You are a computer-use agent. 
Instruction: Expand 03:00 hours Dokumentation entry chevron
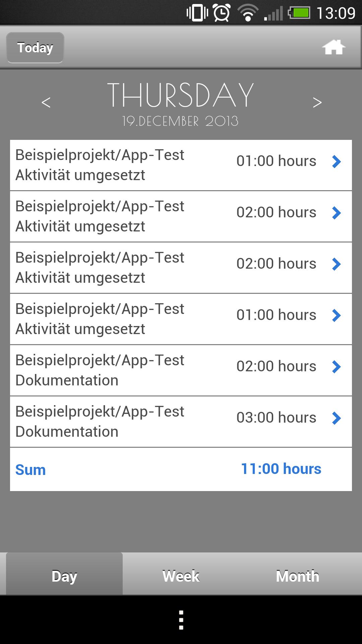[336, 418]
